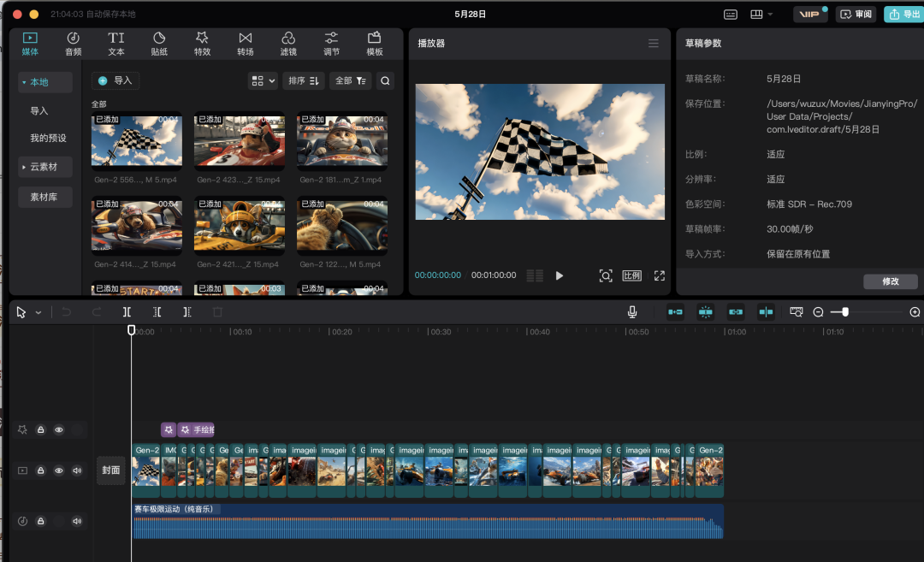Image resolution: width=924 pixels, height=562 pixels.
Task: Click the delete trash icon in timeline toolbar
Action: coord(217,312)
